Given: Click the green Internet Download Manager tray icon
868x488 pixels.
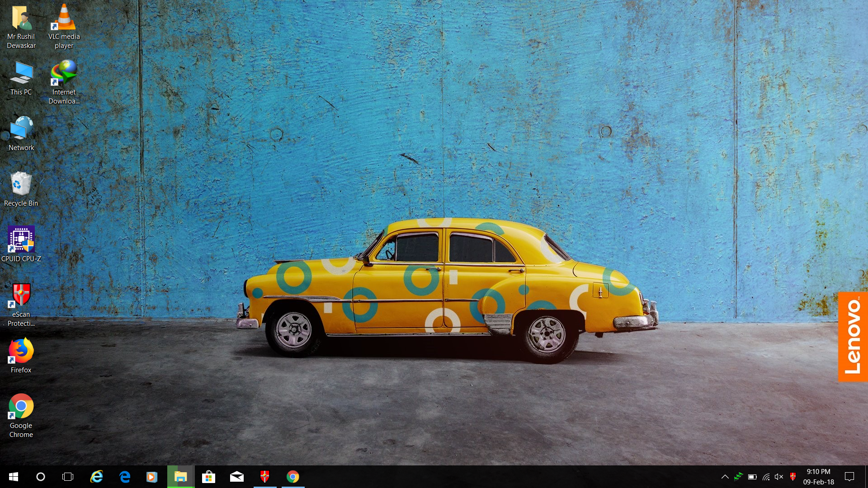Looking at the screenshot, I should [738, 477].
